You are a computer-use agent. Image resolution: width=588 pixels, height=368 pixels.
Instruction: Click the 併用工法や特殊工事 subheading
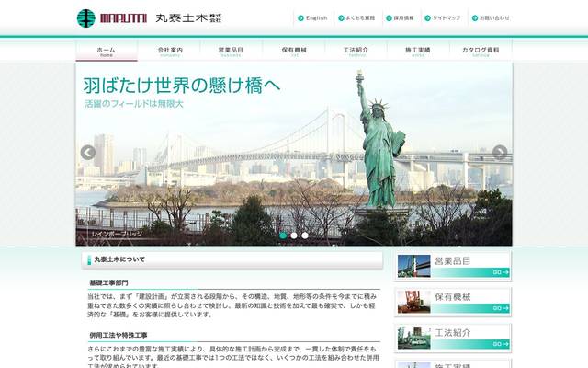(119, 335)
